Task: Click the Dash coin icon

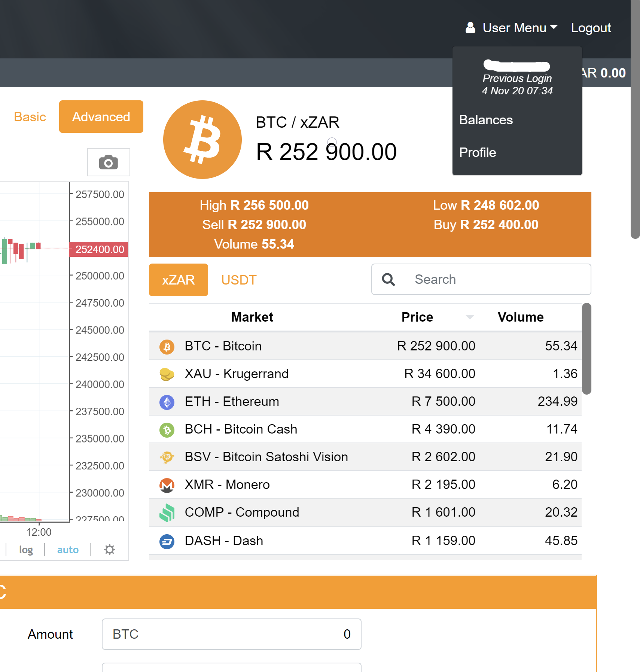Action: [167, 541]
